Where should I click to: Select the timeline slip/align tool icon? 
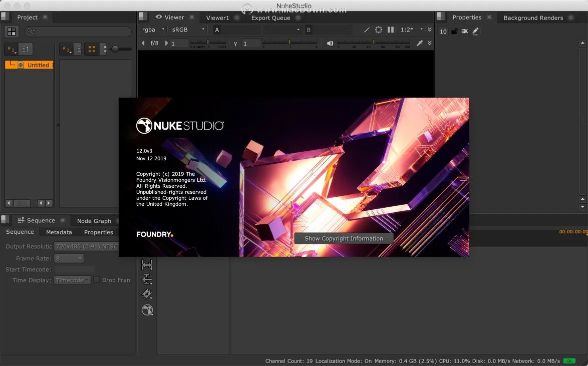pyautogui.click(x=147, y=279)
